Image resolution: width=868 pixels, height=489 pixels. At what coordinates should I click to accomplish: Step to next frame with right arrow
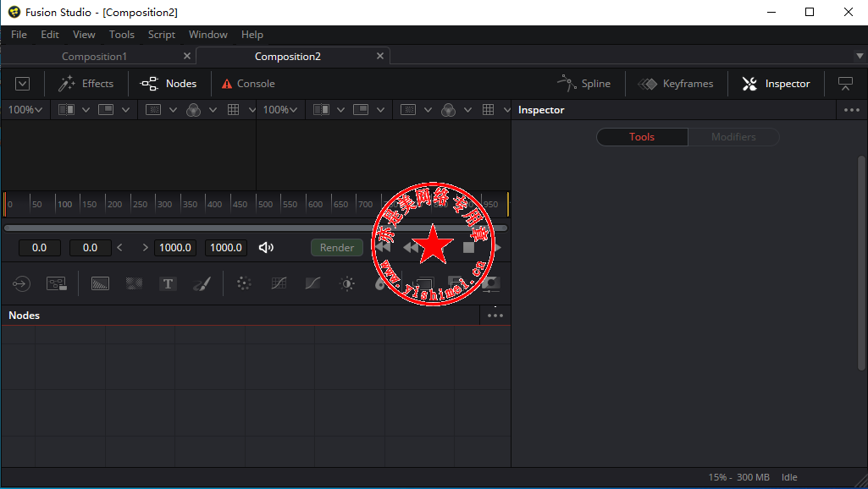tap(145, 248)
